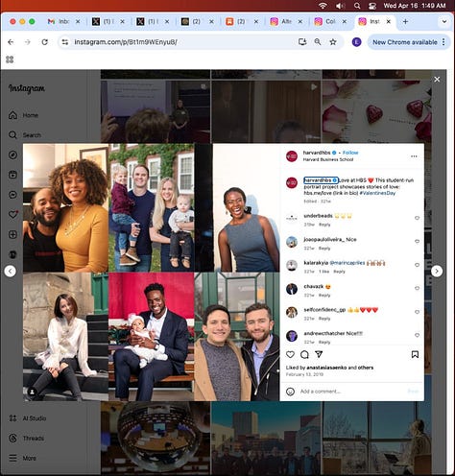
Task: Open Notifications heart icon in sidebar
Action: click(12, 214)
